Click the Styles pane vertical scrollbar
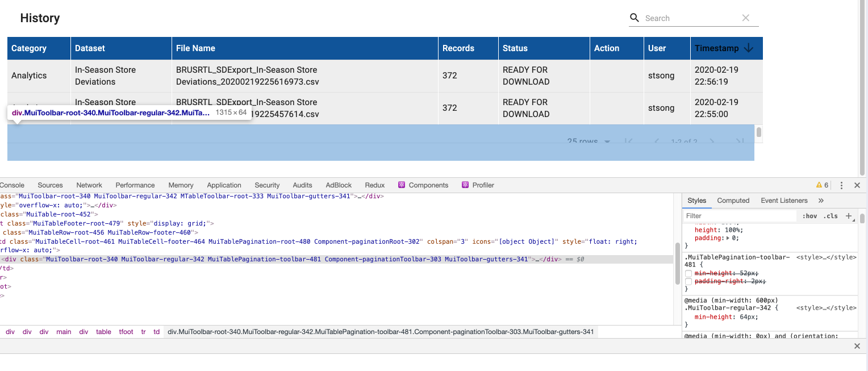Image resolution: width=868 pixels, height=371 pixels. pyautogui.click(x=862, y=218)
